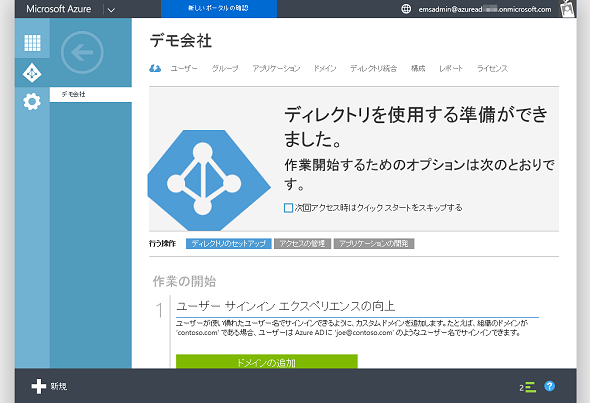Click the 作業の開始 section heading
This screenshot has width=590, height=403.
pos(184,281)
